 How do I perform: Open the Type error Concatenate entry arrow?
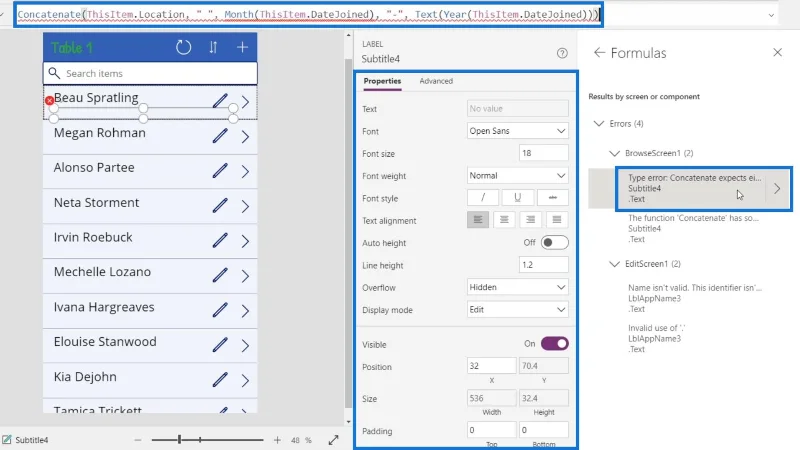[x=777, y=188]
